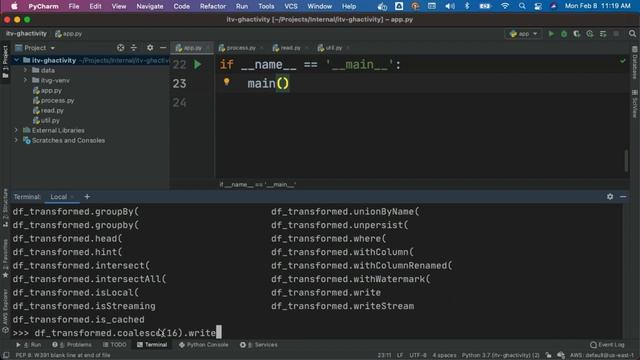Click app.py breadcrumb in navigation bar
This screenshot has height=360, width=640.
[x=68, y=34]
